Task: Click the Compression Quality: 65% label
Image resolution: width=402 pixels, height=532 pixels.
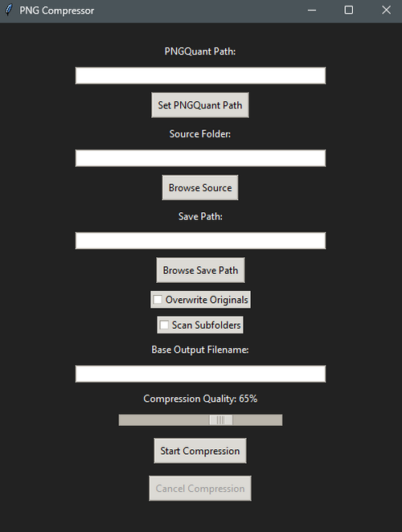Action: pos(200,399)
